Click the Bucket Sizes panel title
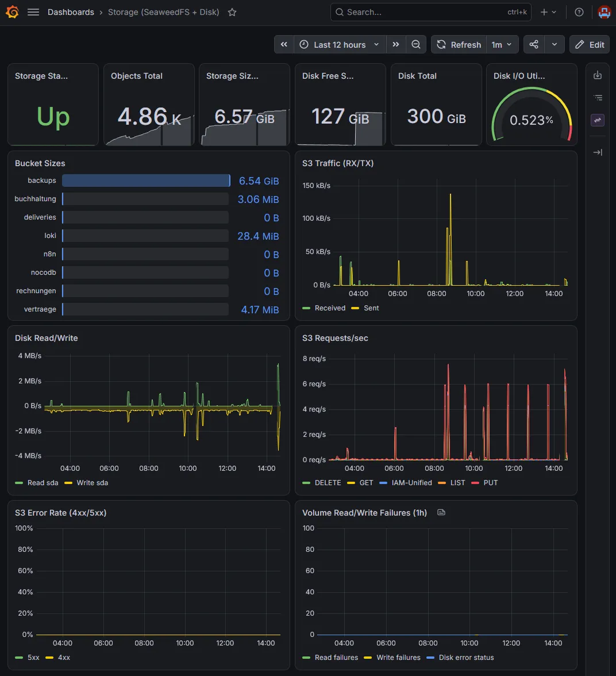The image size is (616, 676). point(40,163)
